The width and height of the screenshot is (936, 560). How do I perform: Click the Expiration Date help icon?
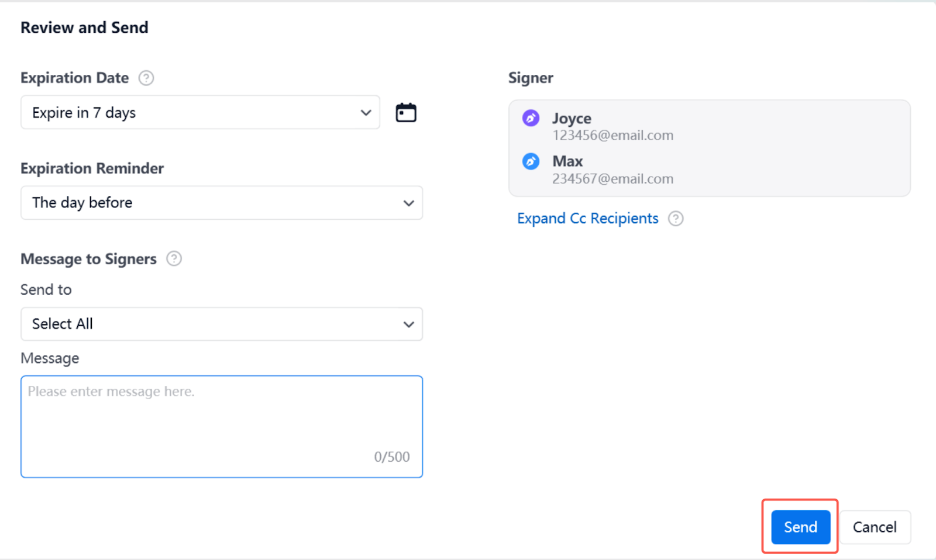click(x=146, y=78)
